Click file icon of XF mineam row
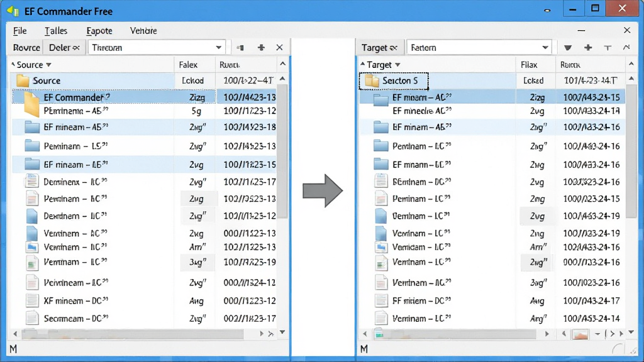The width and height of the screenshot is (644, 362). pyautogui.click(x=32, y=301)
